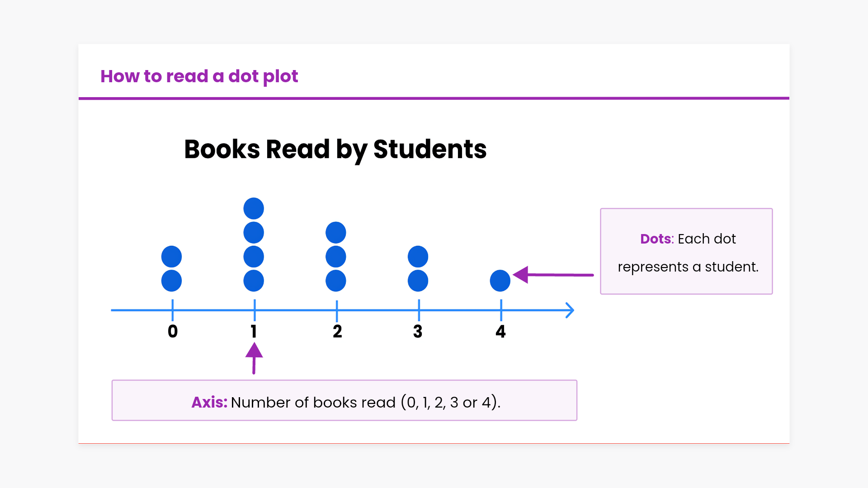Click the blue arrowhead at the axis end
The image size is (868, 488).
pos(570,310)
